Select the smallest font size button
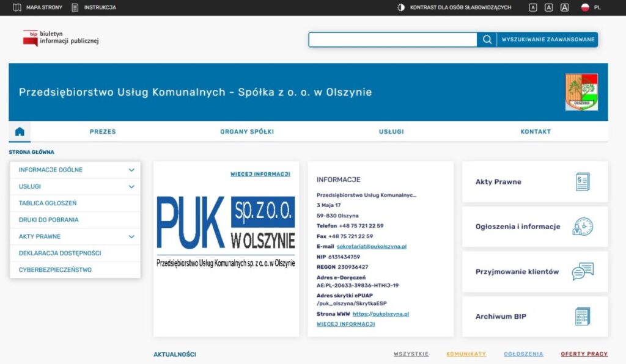 [533, 7]
